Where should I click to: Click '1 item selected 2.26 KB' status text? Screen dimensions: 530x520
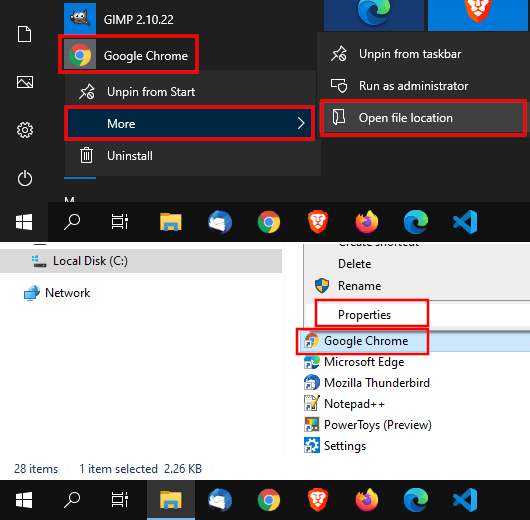point(140,469)
